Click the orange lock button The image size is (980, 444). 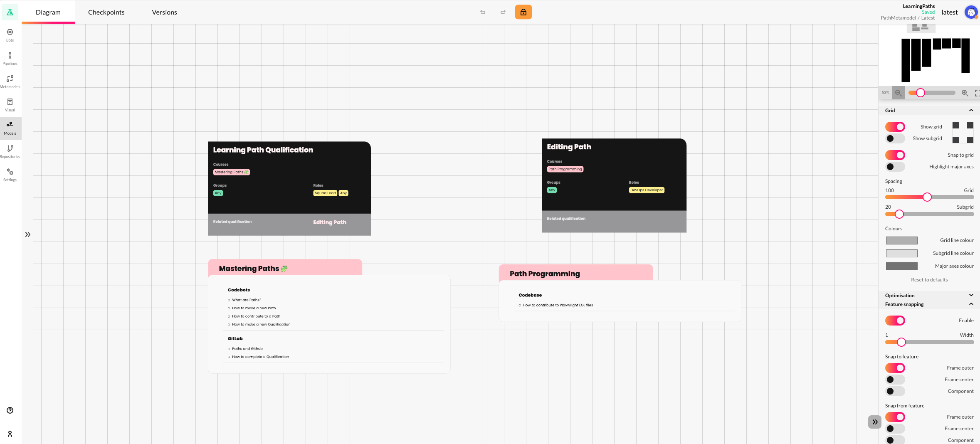pyautogui.click(x=523, y=12)
